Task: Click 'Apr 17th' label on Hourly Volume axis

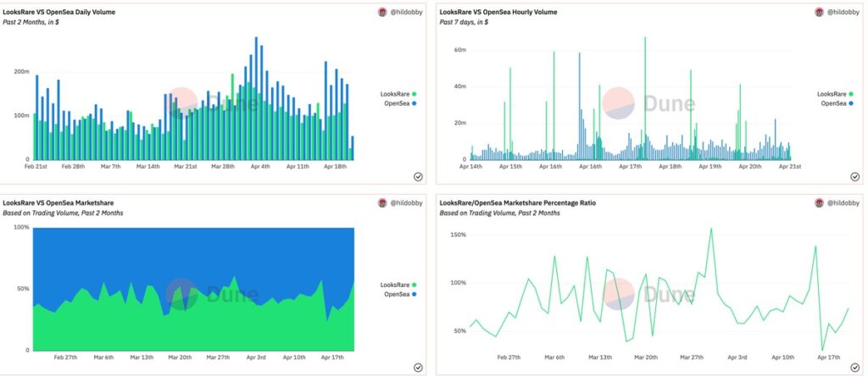Action: (x=631, y=166)
